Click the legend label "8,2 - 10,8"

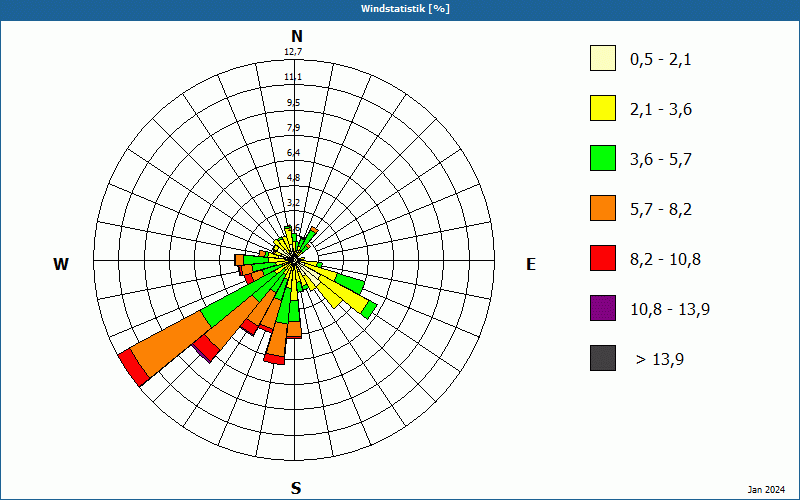point(665,260)
